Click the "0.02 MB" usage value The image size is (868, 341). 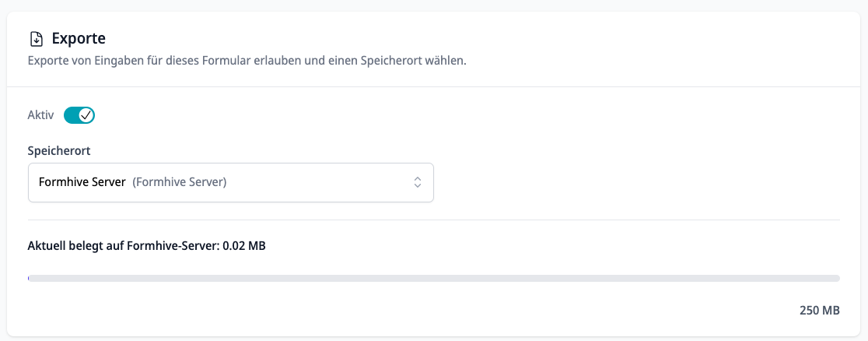(244, 246)
